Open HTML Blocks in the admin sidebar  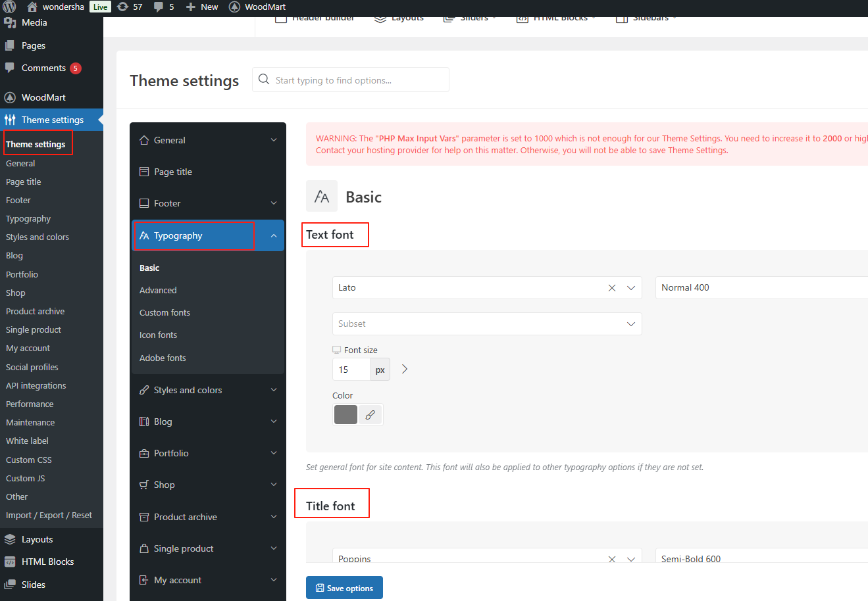[47, 562]
